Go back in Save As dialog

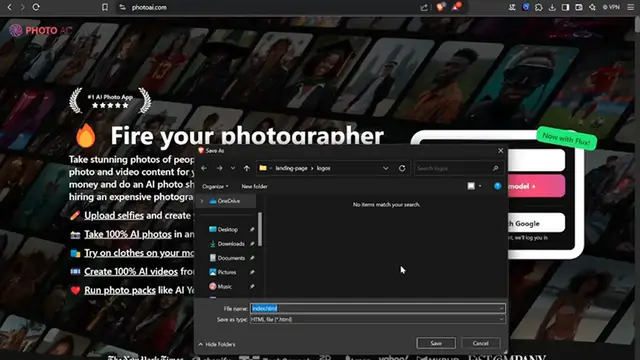pyautogui.click(x=204, y=168)
